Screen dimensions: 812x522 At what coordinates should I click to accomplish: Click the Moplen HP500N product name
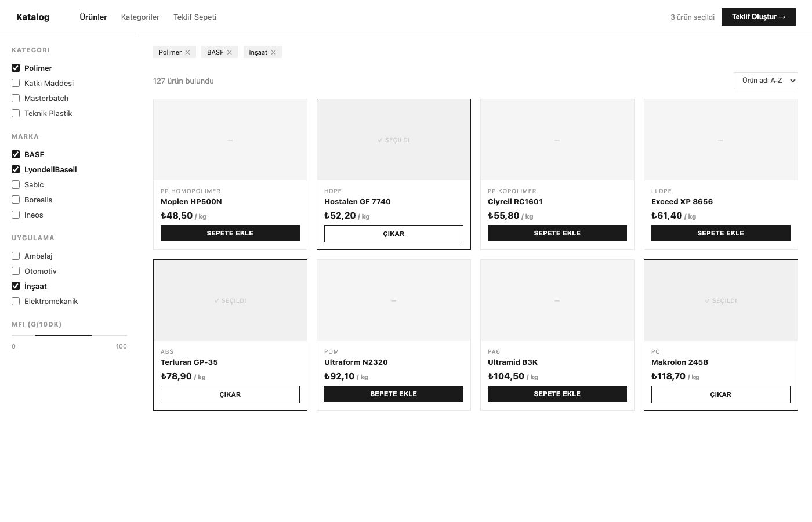[x=191, y=202]
